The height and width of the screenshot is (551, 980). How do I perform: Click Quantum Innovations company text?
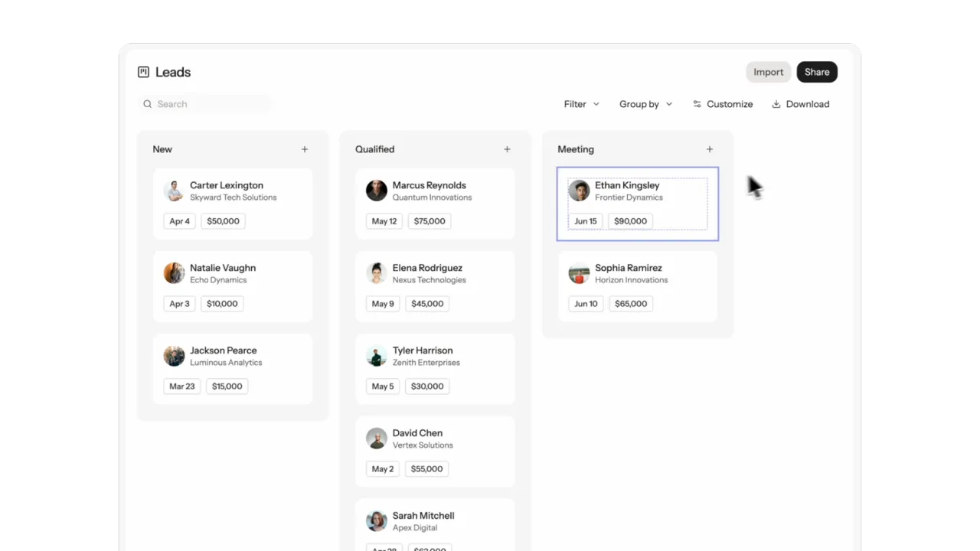[433, 197]
